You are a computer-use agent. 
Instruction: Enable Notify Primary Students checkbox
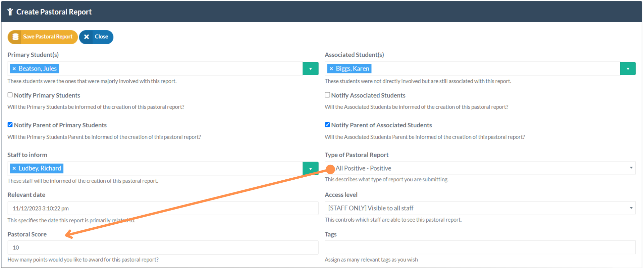(x=10, y=95)
